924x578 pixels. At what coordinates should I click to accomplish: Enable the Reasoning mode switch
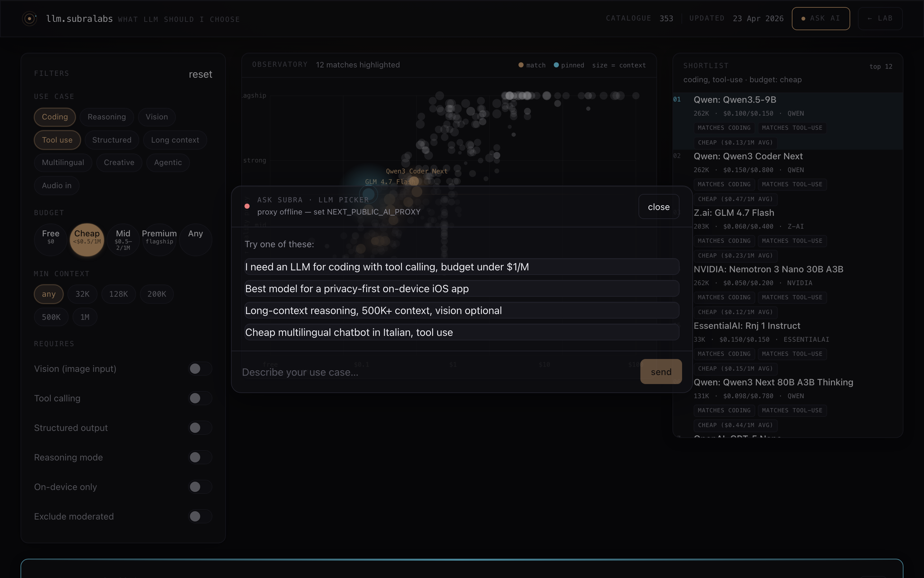[x=200, y=457]
